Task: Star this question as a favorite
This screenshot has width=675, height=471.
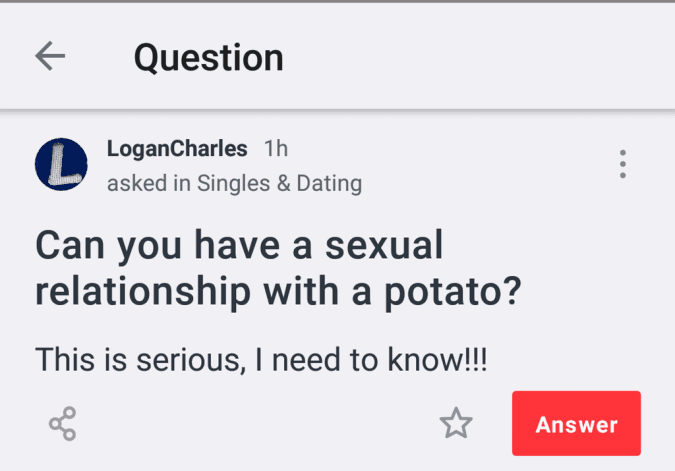Action: [456, 424]
